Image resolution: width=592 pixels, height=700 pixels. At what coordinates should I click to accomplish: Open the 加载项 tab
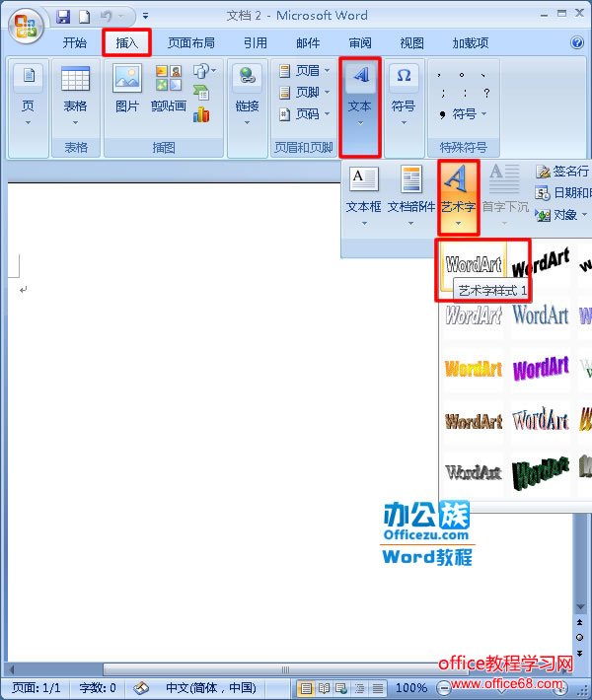point(471,42)
